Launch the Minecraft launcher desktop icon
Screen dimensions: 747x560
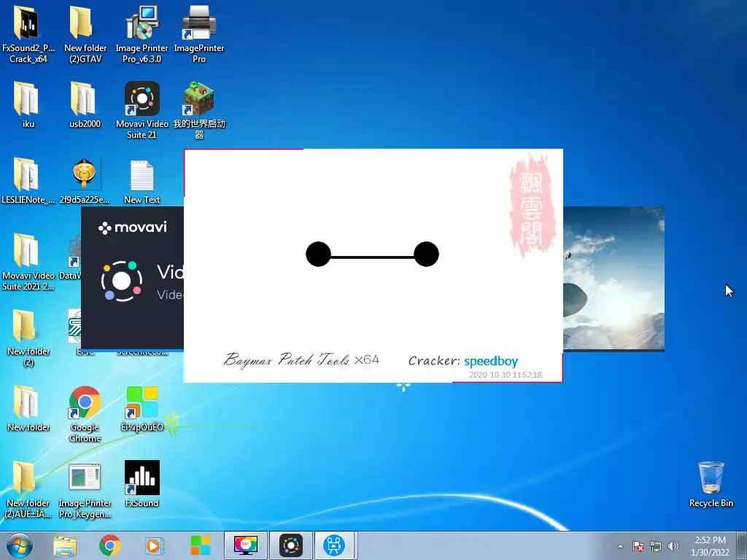pyautogui.click(x=198, y=110)
